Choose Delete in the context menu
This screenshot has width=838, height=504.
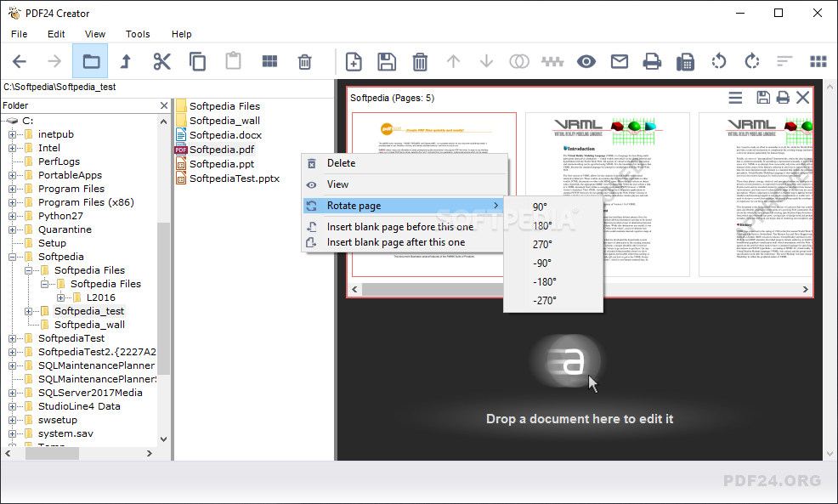coord(404,163)
